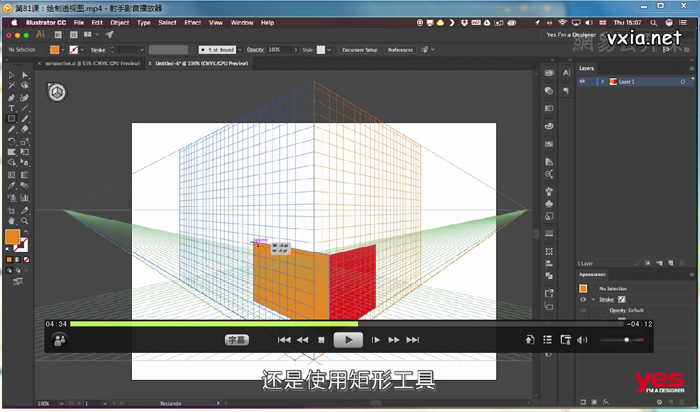Select the Hand tool

pyautogui.click(x=11, y=221)
